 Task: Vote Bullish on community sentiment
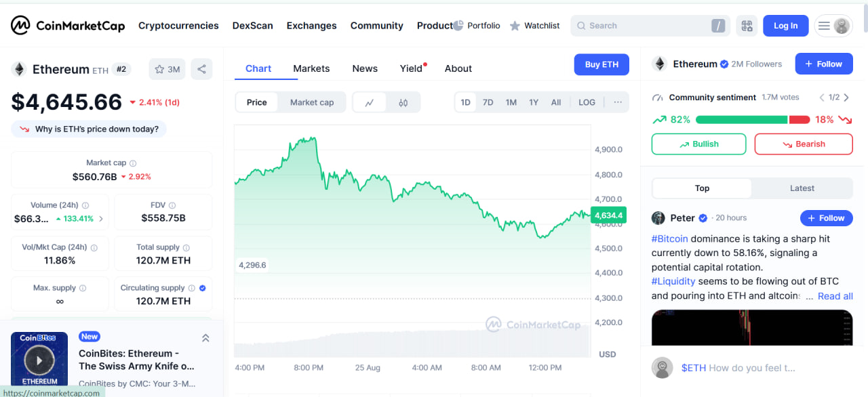coord(698,144)
